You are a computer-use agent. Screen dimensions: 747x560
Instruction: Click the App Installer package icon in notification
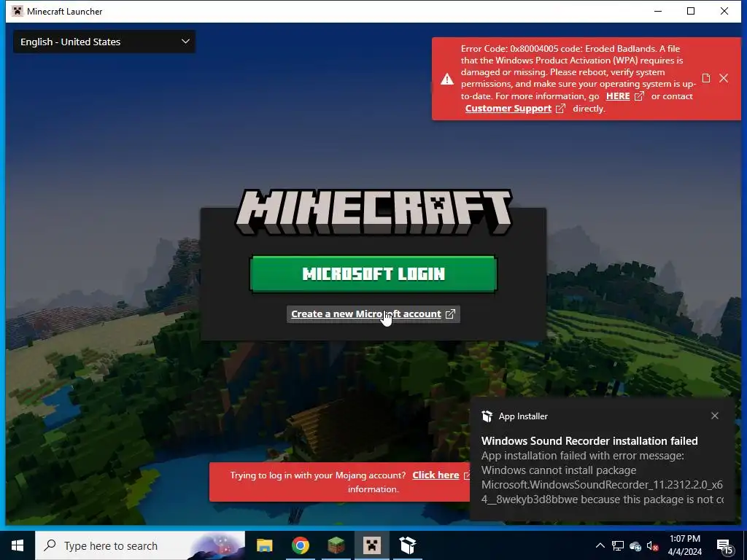[x=487, y=416]
